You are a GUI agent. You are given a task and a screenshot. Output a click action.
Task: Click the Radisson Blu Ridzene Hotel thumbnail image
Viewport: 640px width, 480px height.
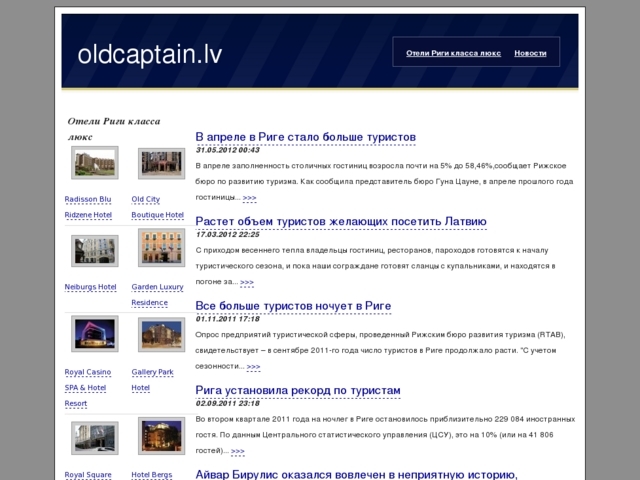[95, 163]
